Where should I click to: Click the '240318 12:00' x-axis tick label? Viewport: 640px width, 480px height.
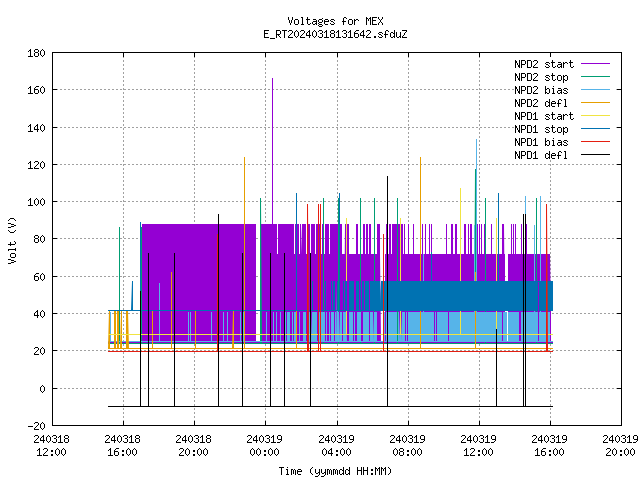coord(51,446)
